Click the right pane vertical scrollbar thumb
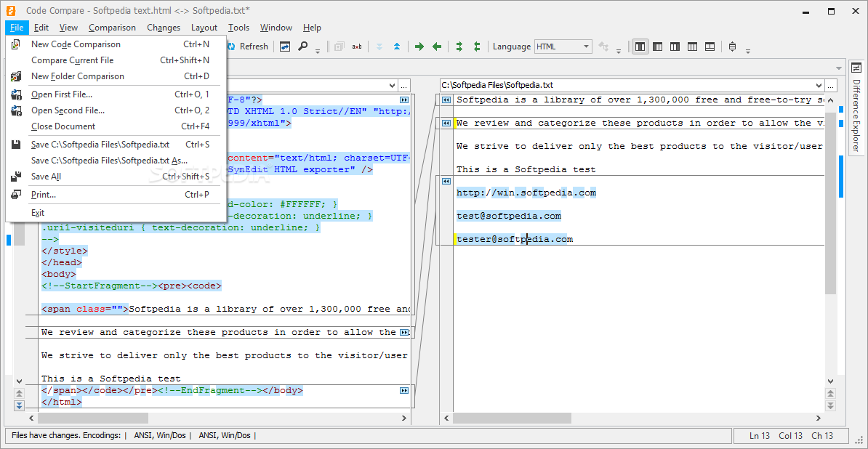Image resolution: width=868 pixels, height=449 pixels. (830, 203)
